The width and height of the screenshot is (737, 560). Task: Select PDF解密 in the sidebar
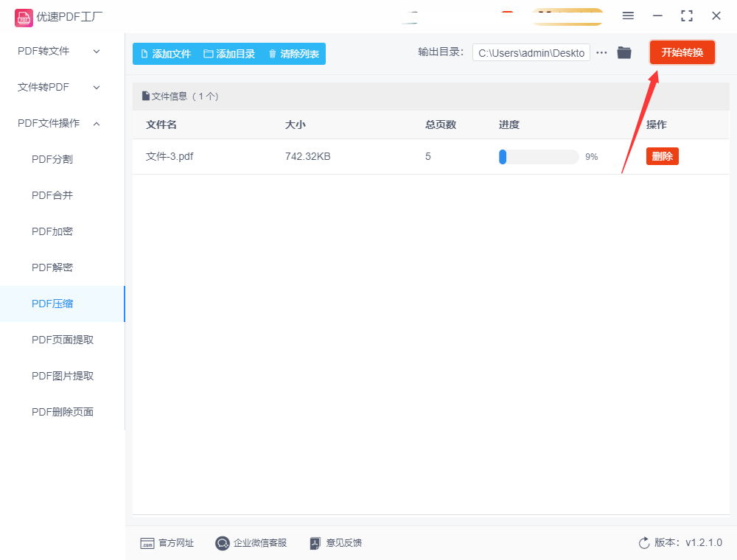coord(62,267)
